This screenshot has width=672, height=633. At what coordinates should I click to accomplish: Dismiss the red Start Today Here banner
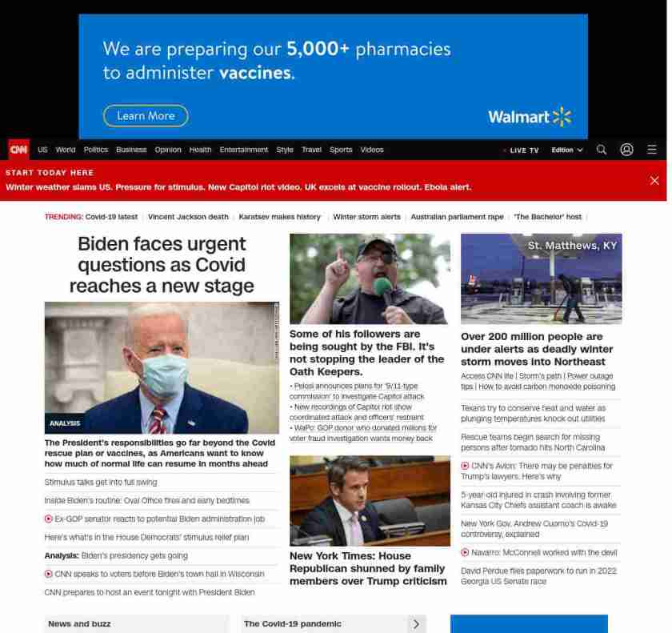654,181
